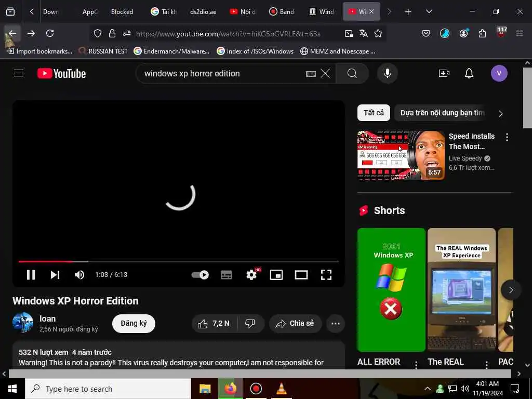The width and height of the screenshot is (532, 399).
Task: Open tracking protection shield icon
Action: pyautogui.click(x=98, y=33)
